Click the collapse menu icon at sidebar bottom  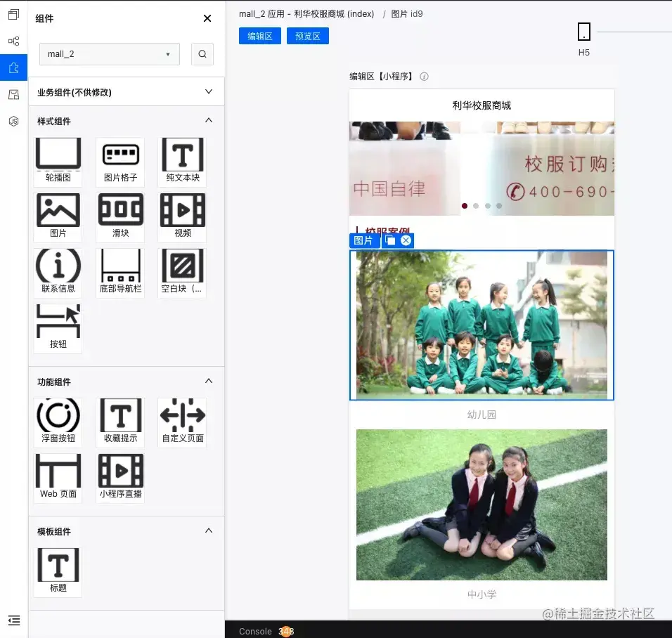pyautogui.click(x=14, y=620)
